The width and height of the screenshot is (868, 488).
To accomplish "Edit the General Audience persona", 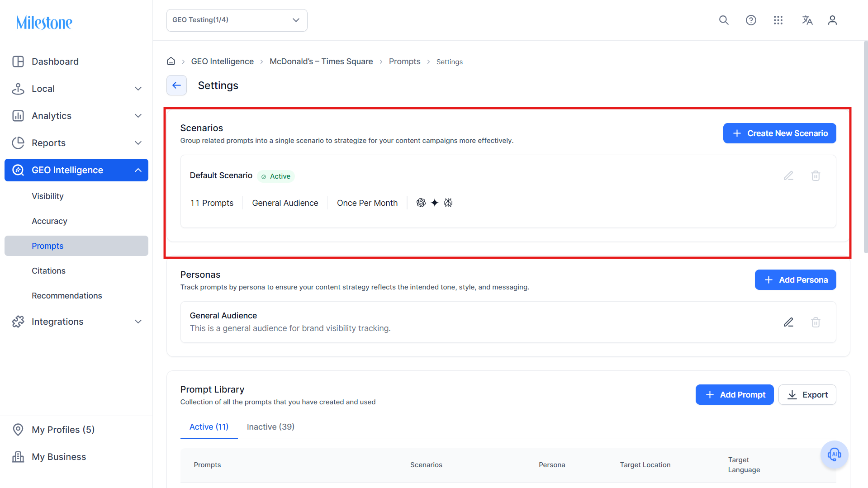I will [x=788, y=322].
